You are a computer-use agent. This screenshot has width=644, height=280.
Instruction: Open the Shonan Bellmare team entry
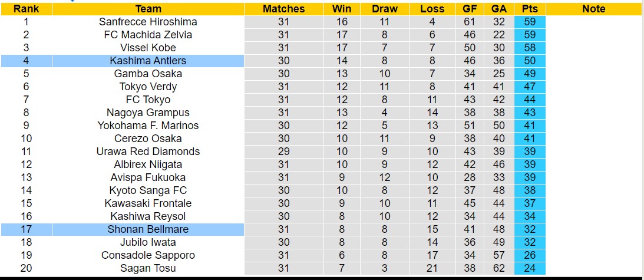[148, 229]
